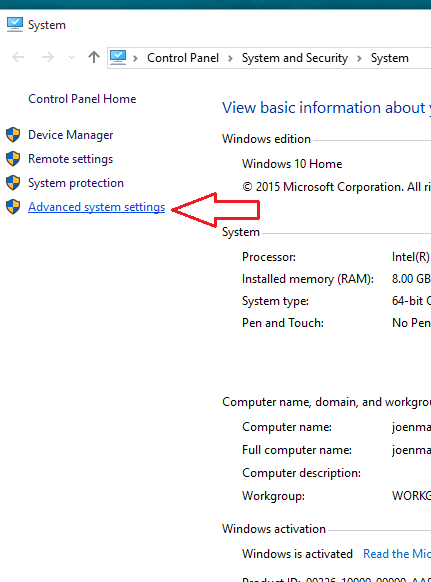Click the System type label
Image resolution: width=431 pixels, height=582 pixels.
275,301
